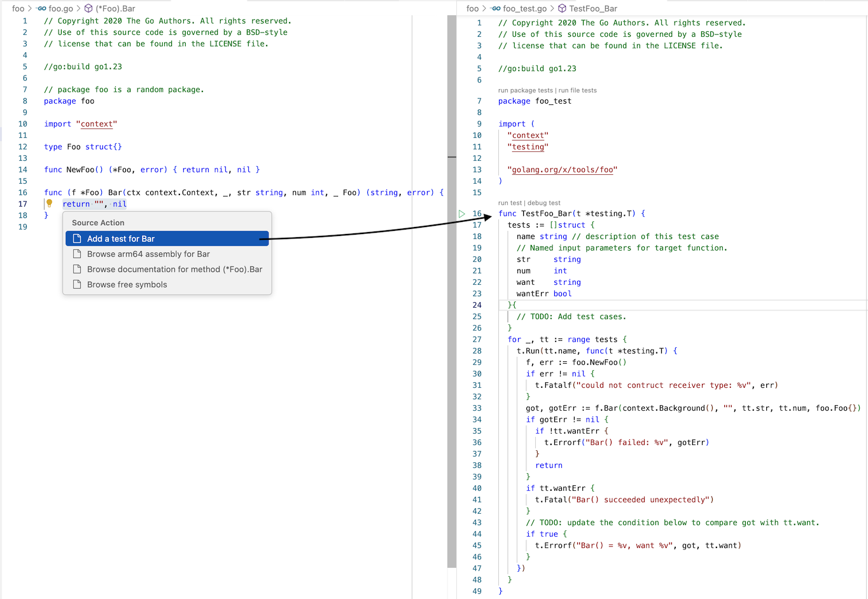Click the file icon next to Browse free symbols
This screenshot has height=599, width=868.
[x=77, y=284]
